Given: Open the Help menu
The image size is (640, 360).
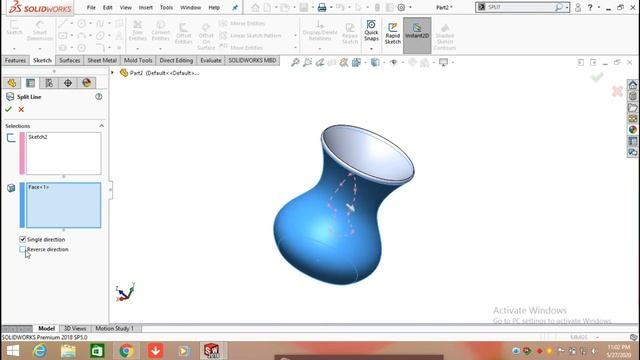Looking at the screenshot, I should [214, 7].
